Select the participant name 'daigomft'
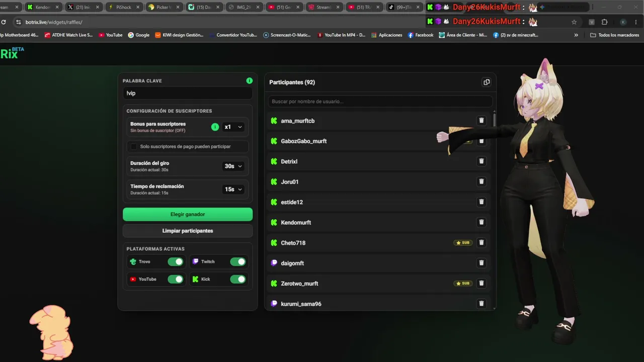644x362 pixels. pyautogui.click(x=292, y=263)
